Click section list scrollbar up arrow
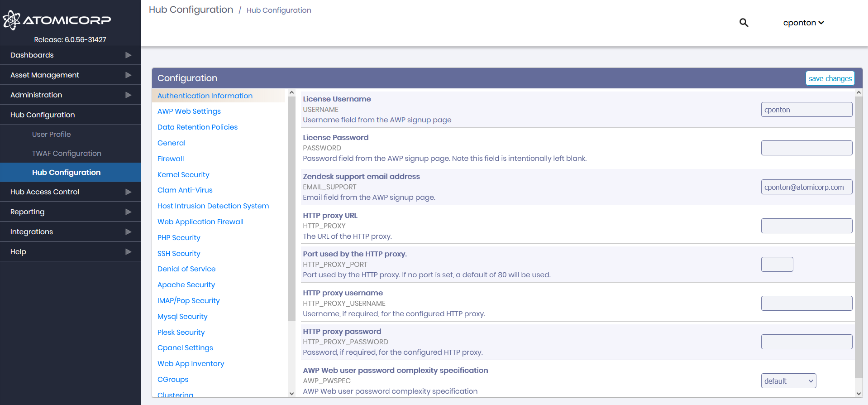The height and width of the screenshot is (405, 868). pos(291,92)
